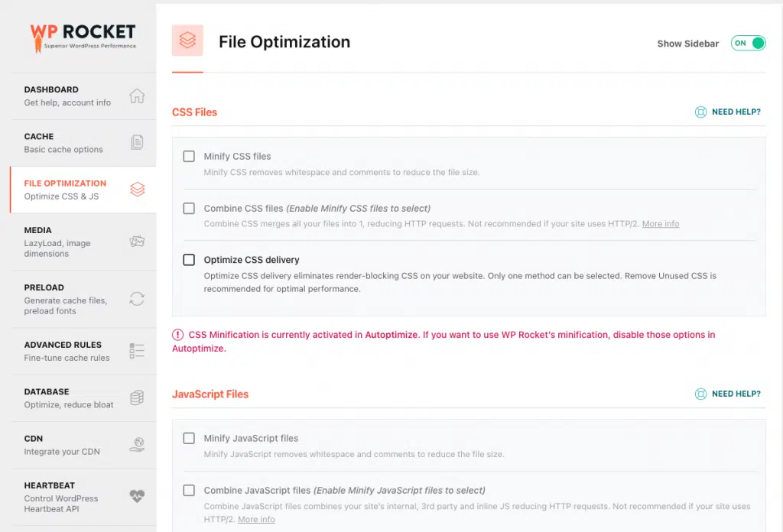Viewport: 783px width, 532px height.
Task: Click the Optimize CSS delivery label
Action: tap(251, 260)
